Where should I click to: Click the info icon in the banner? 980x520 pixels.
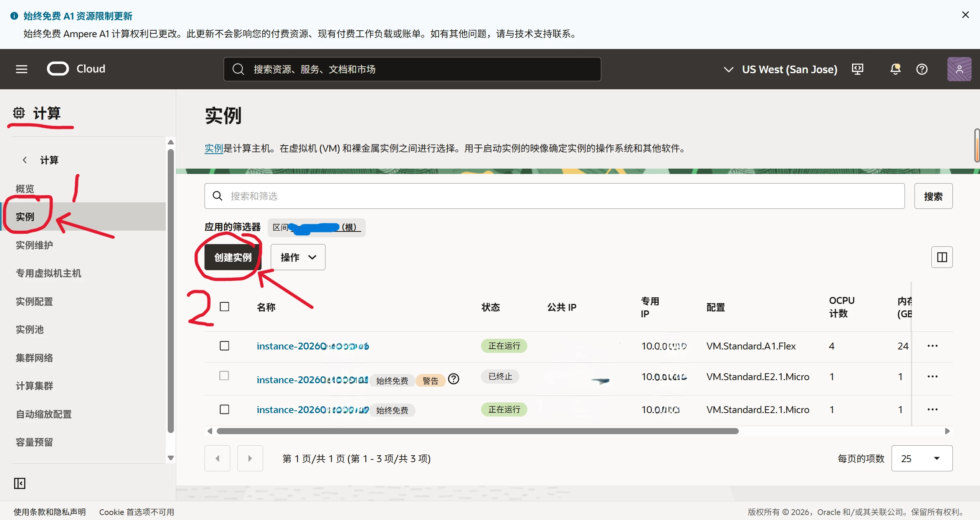pos(14,16)
